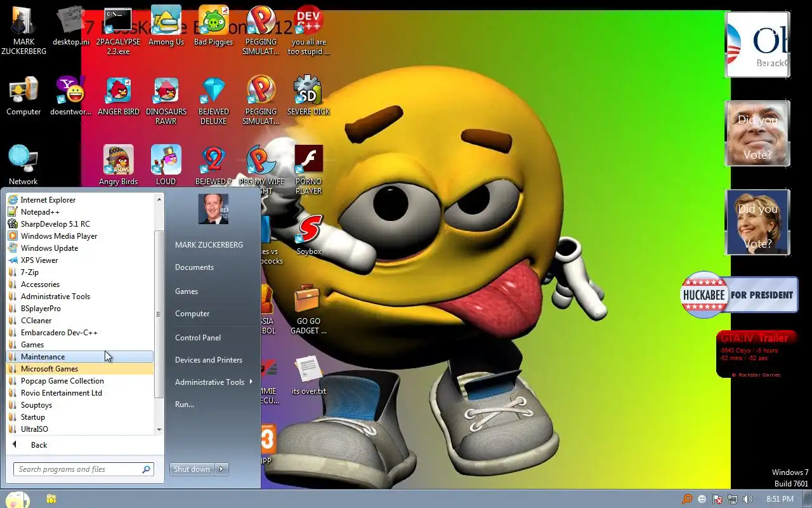This screenshot has width=812, height=508.
Task: Launch the ANGER BIRD shortcut
Action: click(x=118, y=97)
